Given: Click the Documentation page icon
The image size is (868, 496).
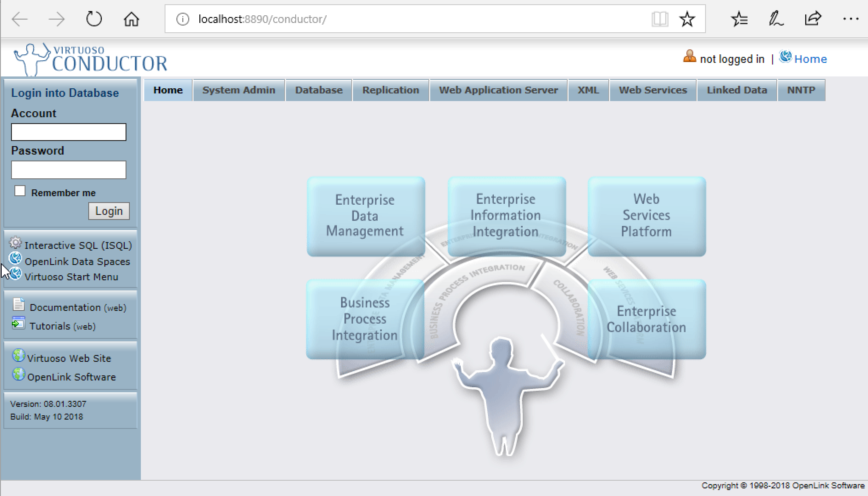Looking at the screenshot, I should 19,304.
